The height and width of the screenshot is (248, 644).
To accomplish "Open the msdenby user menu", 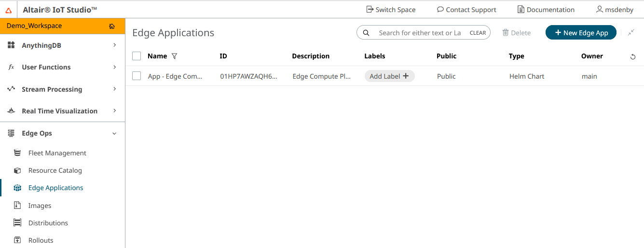I will point(614,10).
